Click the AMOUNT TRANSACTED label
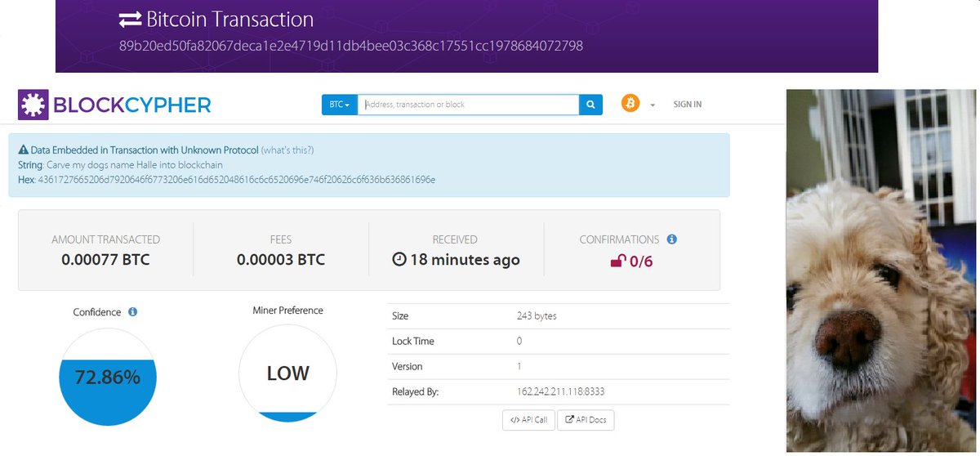This screenshot has height=456, width=980. [x=106, y=239]
